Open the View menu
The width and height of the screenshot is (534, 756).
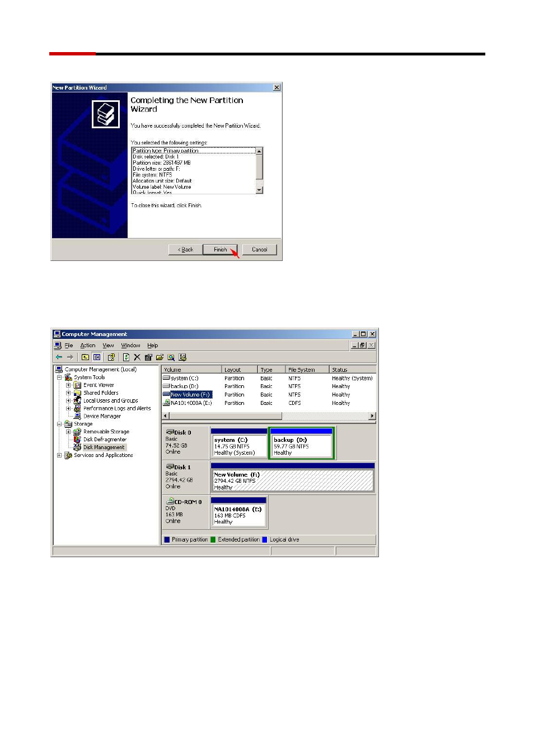click(108, 346)
